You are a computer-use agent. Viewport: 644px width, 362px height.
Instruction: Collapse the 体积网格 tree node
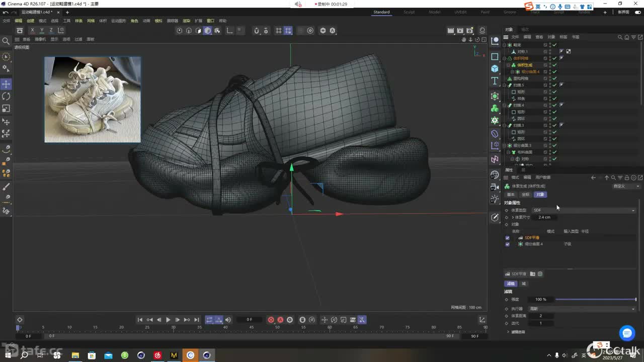click(x=505, y=58)
